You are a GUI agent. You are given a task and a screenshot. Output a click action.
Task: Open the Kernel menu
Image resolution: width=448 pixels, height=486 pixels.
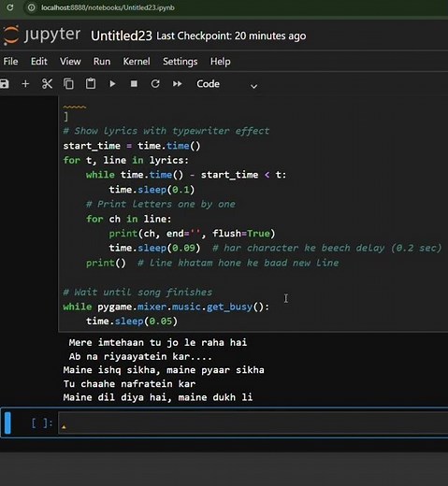[x=137, y=62]
